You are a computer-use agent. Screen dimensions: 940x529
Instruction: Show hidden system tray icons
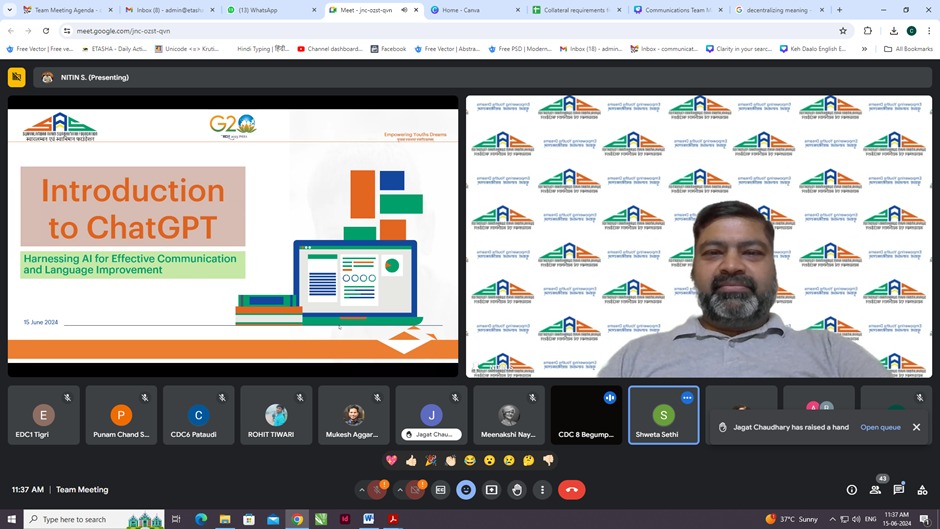tap(832, 519)
